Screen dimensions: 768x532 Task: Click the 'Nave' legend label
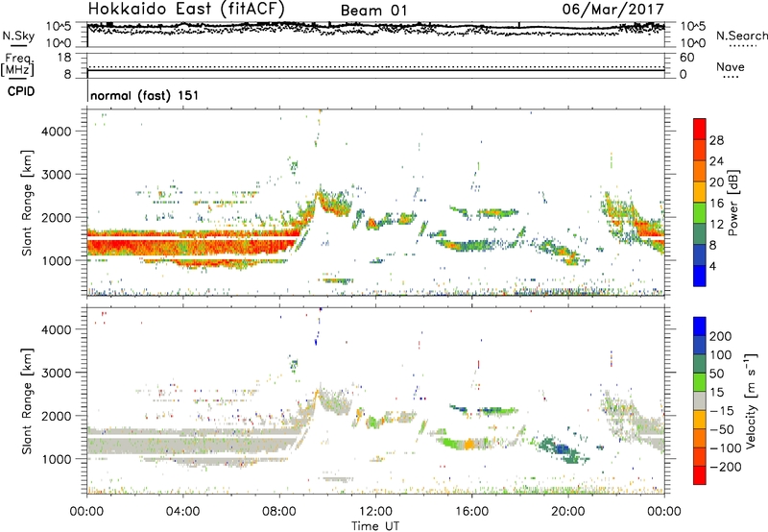point(731,66)
